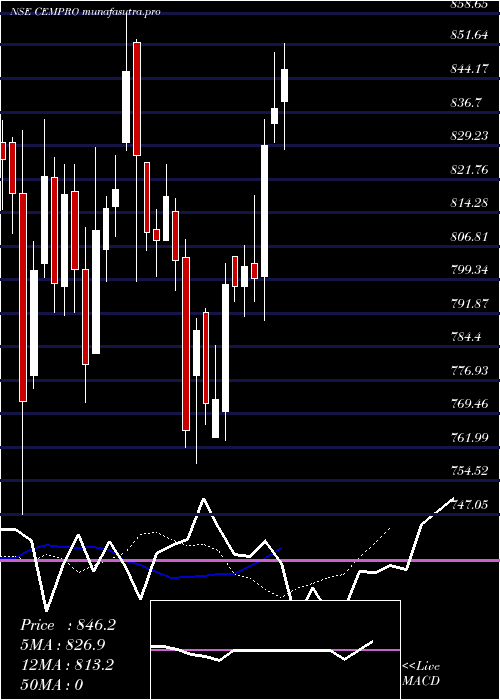Click the 814.28 price axis label

[x=469, y=203]
